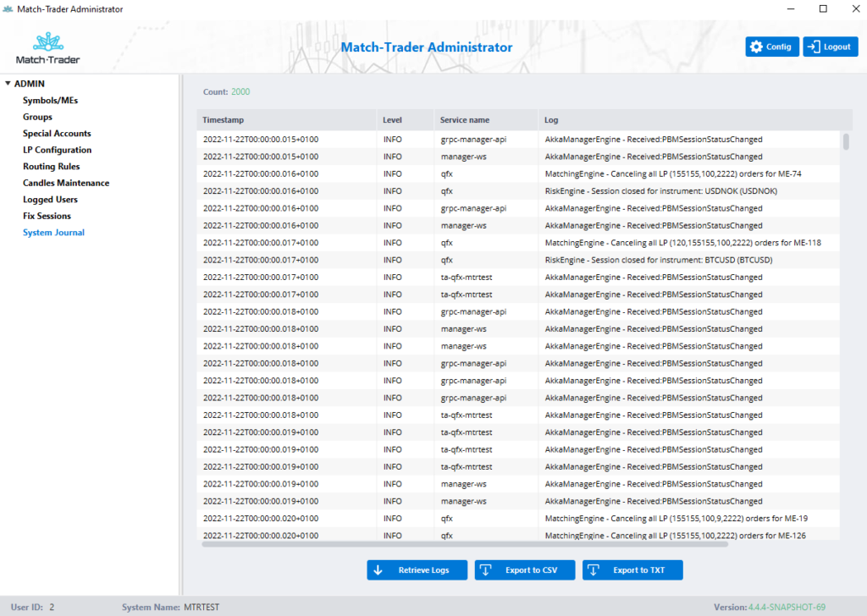
Task: Open Fix Sessions
Action: click(47, 216)
